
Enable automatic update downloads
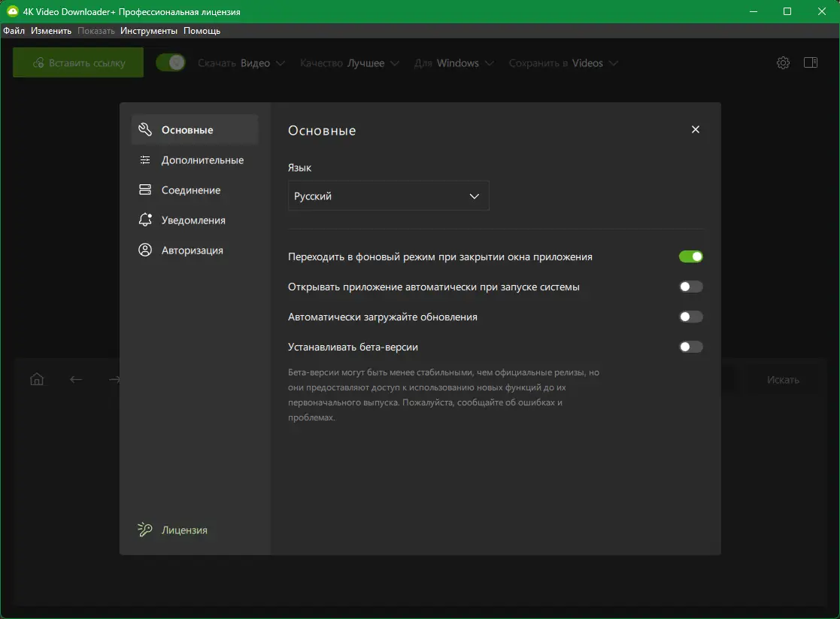pyautogui.click(x=690, y=317)
